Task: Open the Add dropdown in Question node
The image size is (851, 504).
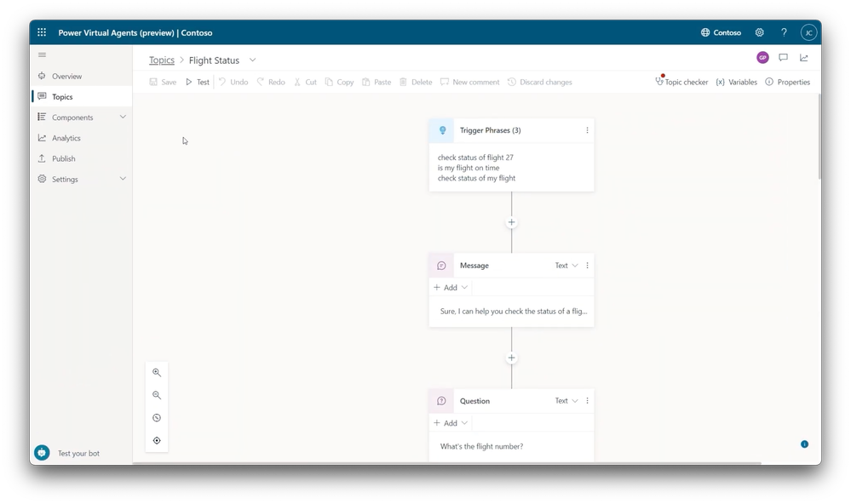Action: coord(451,423)
